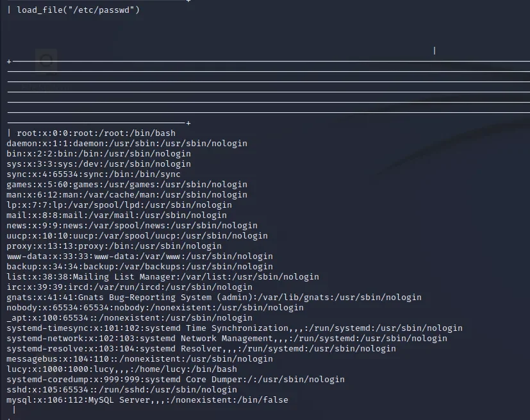Click the faint magnifier icon watermark
This screenshot has width=530, height=420.
(46, 61)
